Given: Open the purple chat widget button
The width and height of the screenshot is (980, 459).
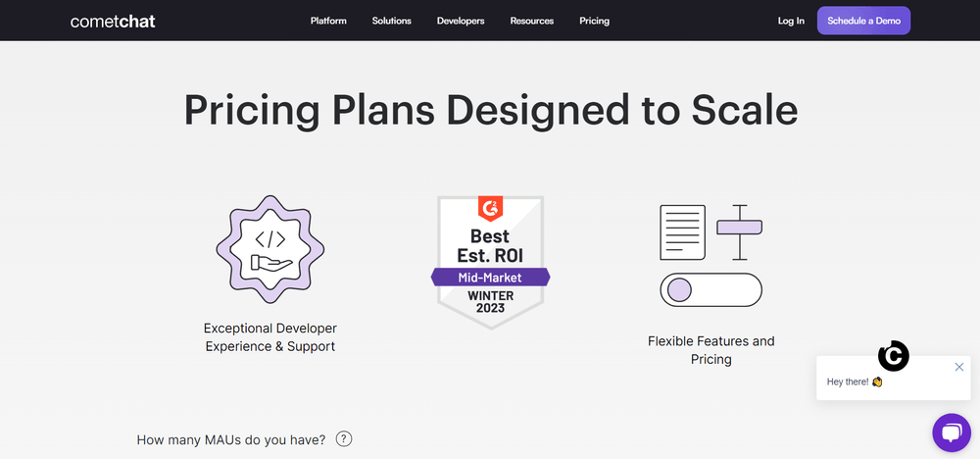Looking at the screenshot, I should [x=952, y=433].
